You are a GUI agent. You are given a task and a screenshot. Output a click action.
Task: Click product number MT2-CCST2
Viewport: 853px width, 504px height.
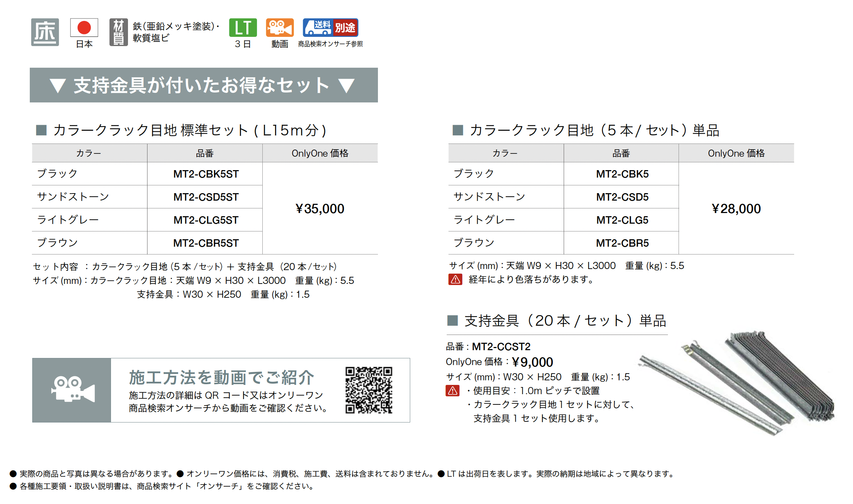click(501, 346)
